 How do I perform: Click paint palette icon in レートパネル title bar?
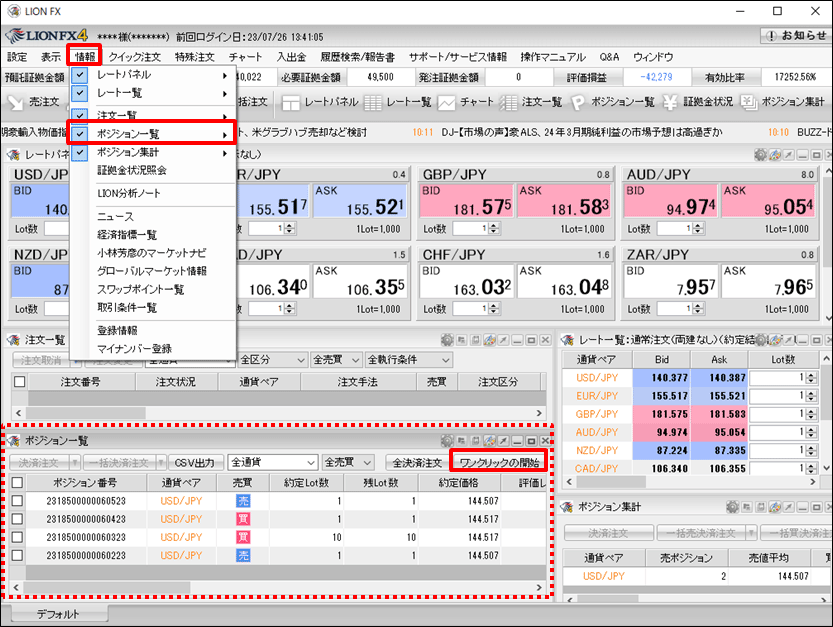pyautogui.click(x=775, y=155)
